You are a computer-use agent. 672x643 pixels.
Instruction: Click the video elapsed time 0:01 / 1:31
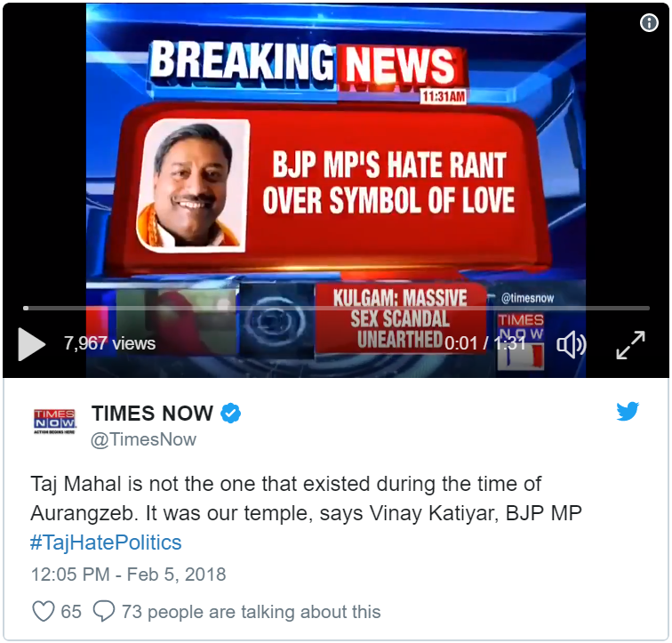[485, 343]
